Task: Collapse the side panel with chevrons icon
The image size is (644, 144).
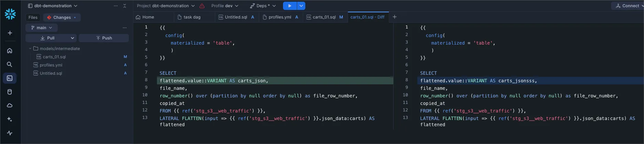Action: coord(125,6)
